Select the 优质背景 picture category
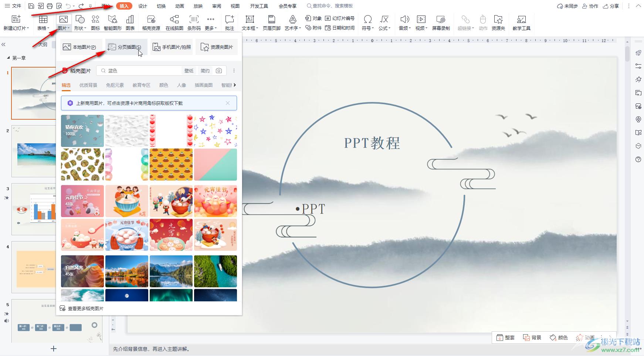Screen dimensions: 644x356 tap(88, 85)
